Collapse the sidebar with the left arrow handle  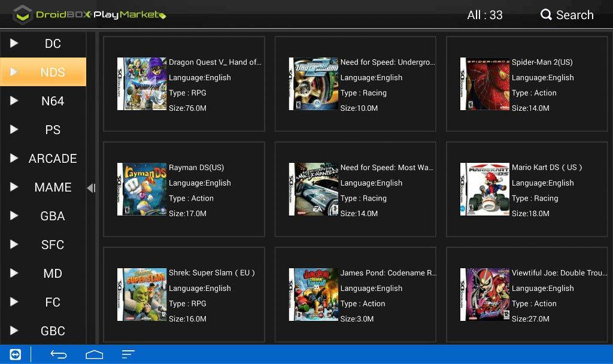(x=91, y=188)
